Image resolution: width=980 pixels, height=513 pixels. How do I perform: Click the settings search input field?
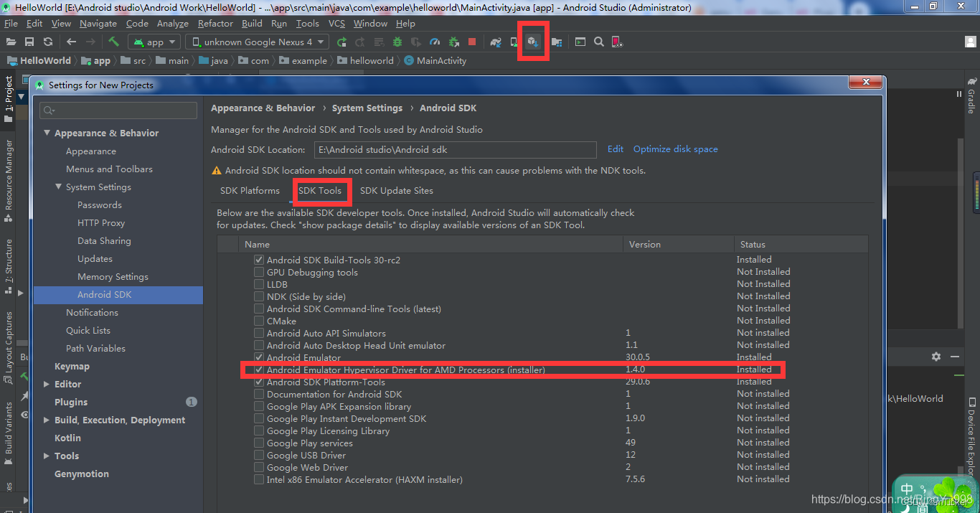pos(119,110)
